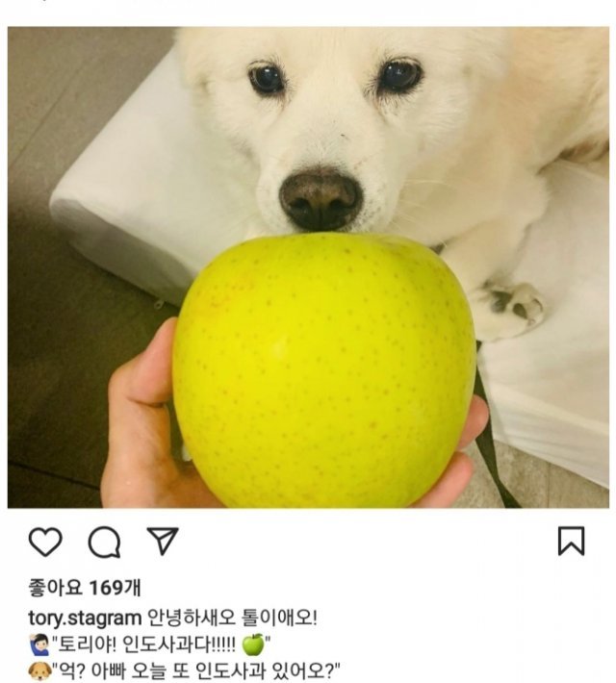Select the caption line 토리야! 인도사과다!!!!!
This screenshot has height=683, width=616.
click(x=146, y=645)
